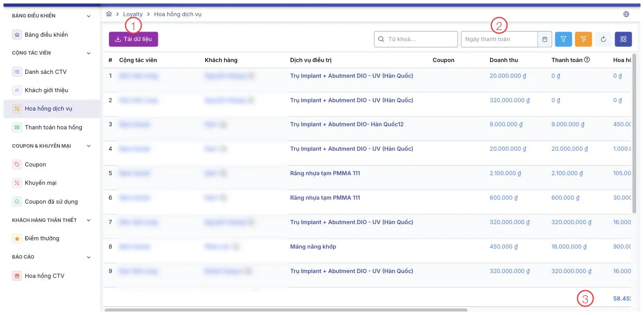644x315 pixels.
Task: Open the dark blue grid view button
Action: tap(623, 39)
